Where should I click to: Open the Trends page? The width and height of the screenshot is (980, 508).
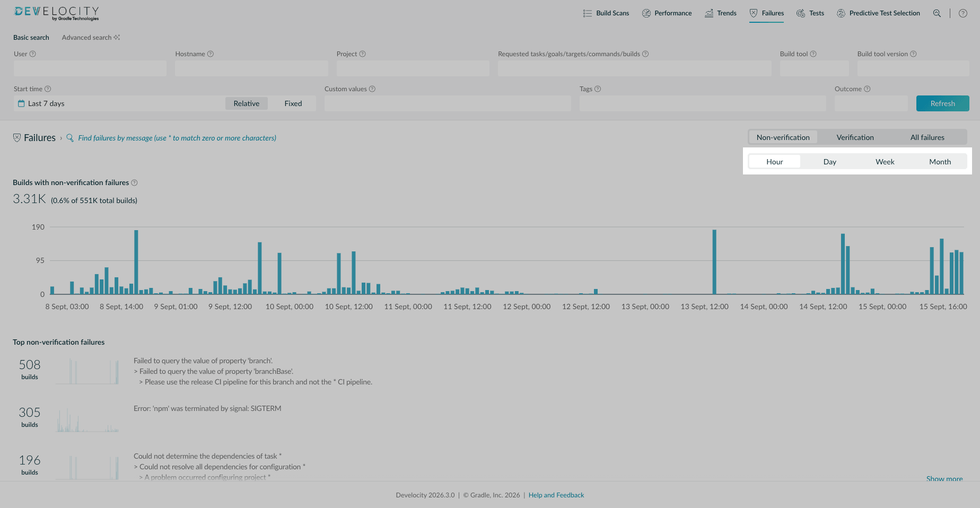[x=720, y=13]
